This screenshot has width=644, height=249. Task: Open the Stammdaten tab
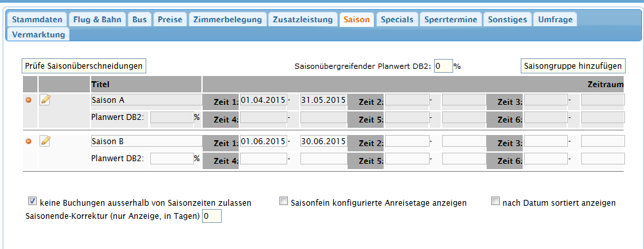click(x=37, y=19)
